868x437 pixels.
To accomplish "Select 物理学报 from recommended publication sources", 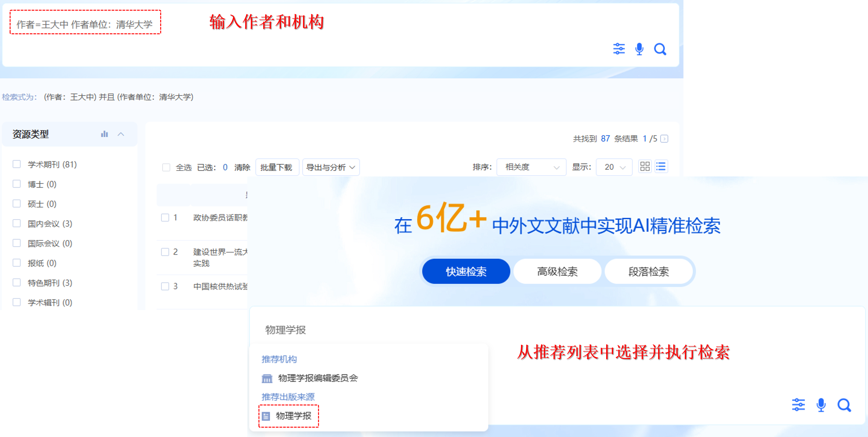I will [293, 416].
